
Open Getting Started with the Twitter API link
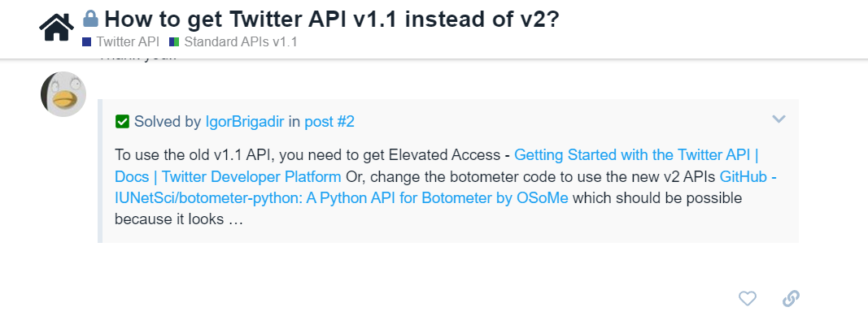coord(636,154)
